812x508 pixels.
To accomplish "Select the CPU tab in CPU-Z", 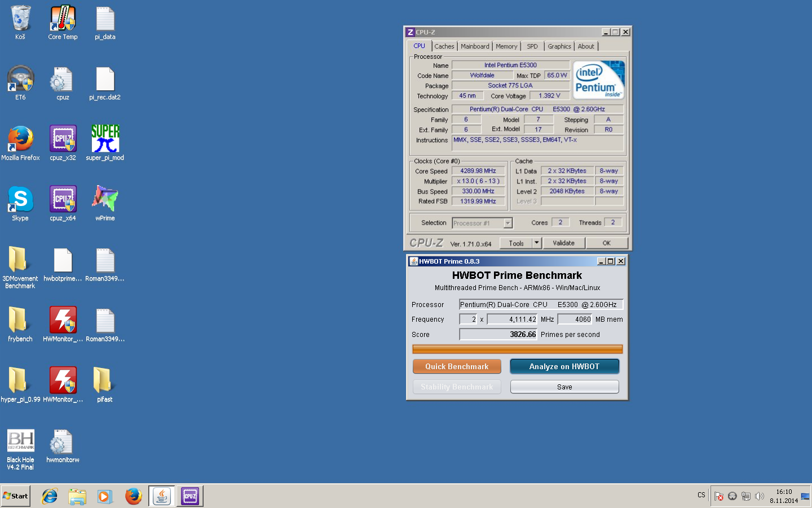I will (x=419, y=46).
